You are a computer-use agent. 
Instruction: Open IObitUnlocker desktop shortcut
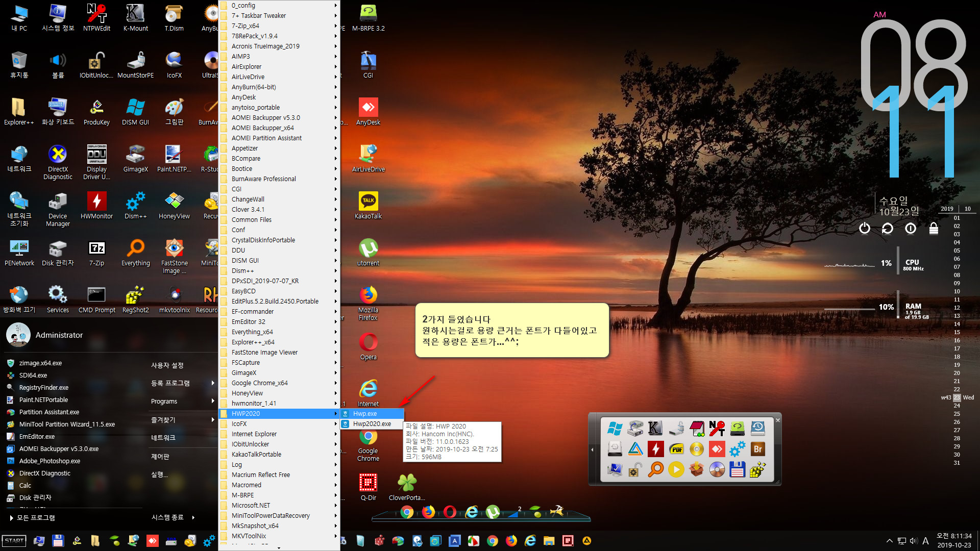(96, 65)
